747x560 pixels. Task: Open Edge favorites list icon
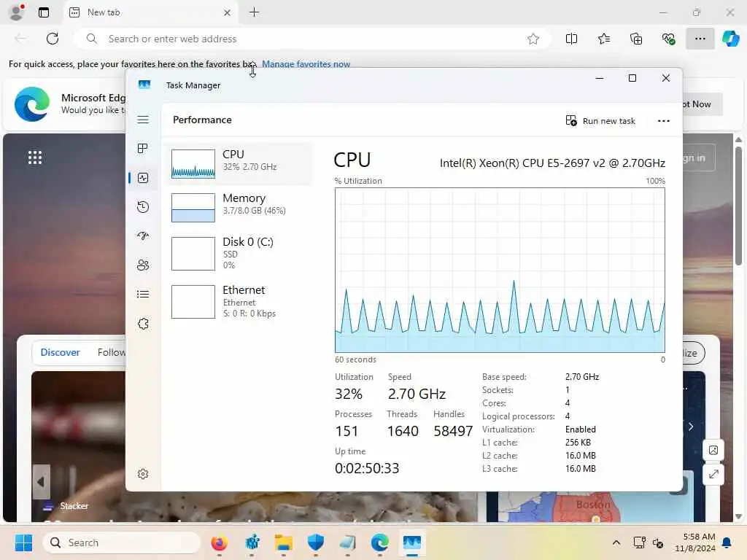pos(603,39)
